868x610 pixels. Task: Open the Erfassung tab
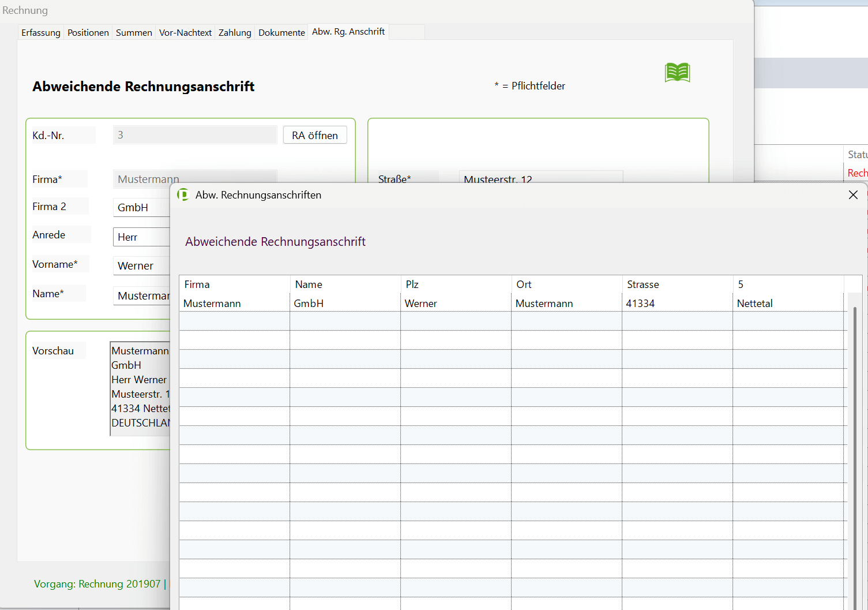click(x=41, y=33)
